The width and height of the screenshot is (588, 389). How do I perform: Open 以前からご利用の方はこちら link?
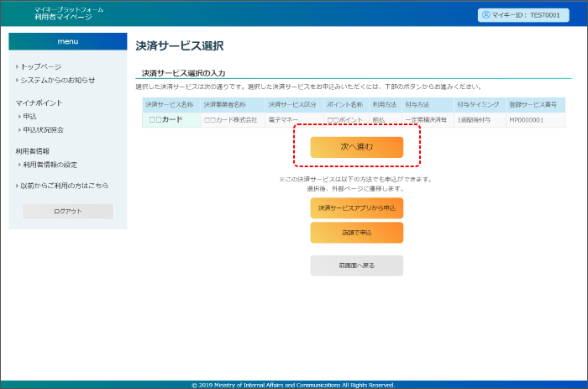coord(64,186)
